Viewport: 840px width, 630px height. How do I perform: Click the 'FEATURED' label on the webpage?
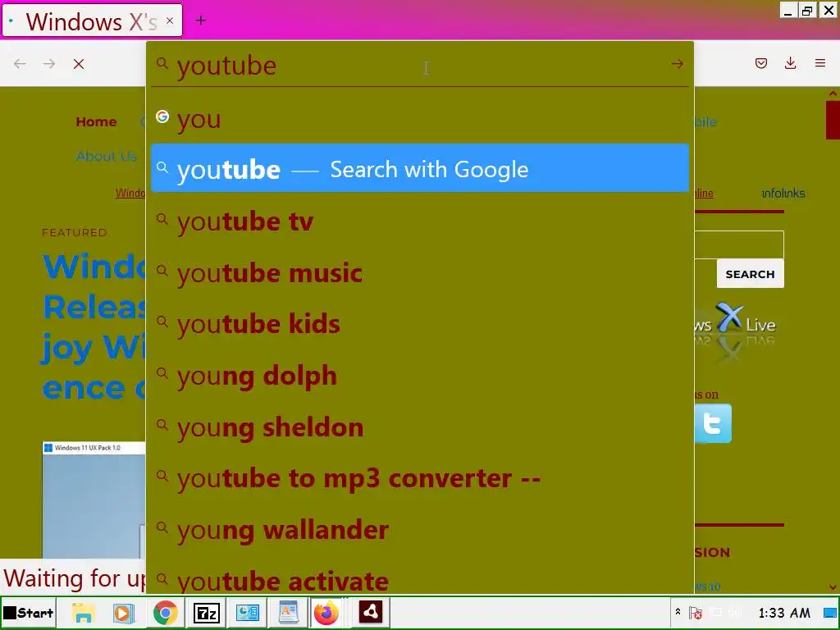pos(75,232)
